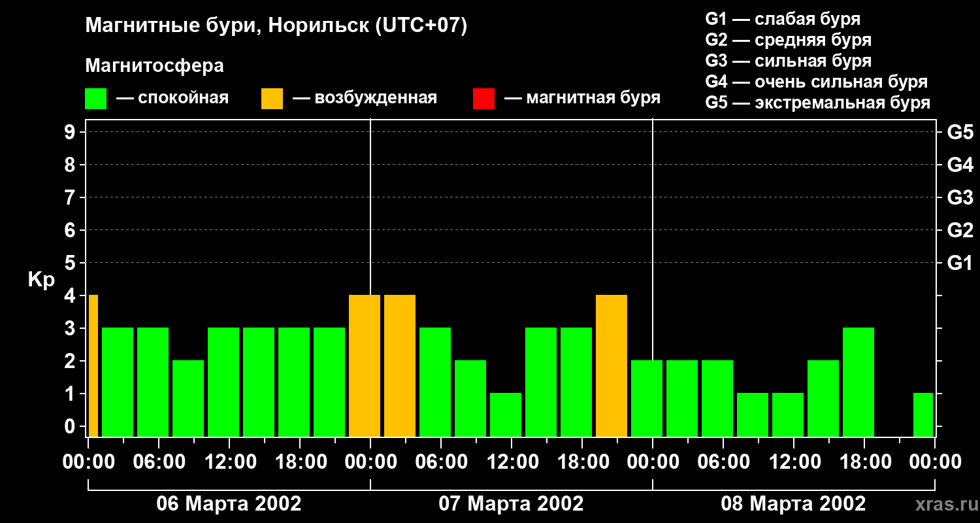Click the only Kp 3 bar on 08 Марта
This screenshot has width=980, height=523.
pyautogui.click(x=858, y=382)
